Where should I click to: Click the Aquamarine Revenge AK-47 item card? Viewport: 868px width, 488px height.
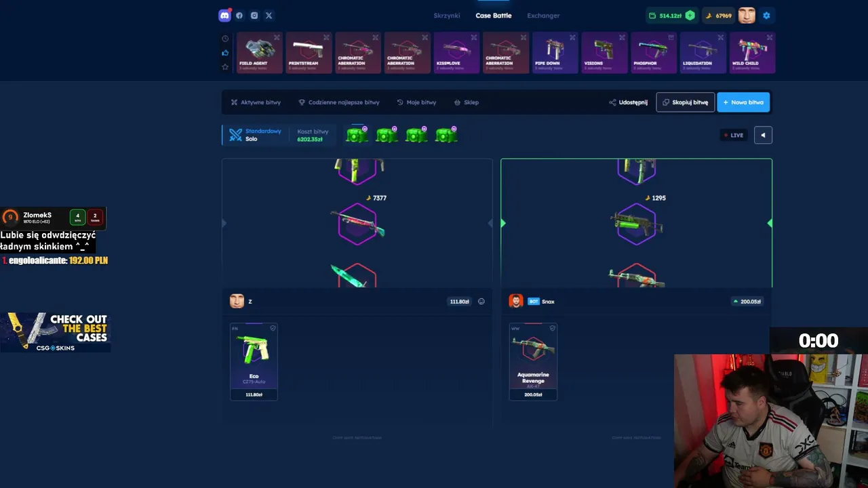tap(533, 361)
